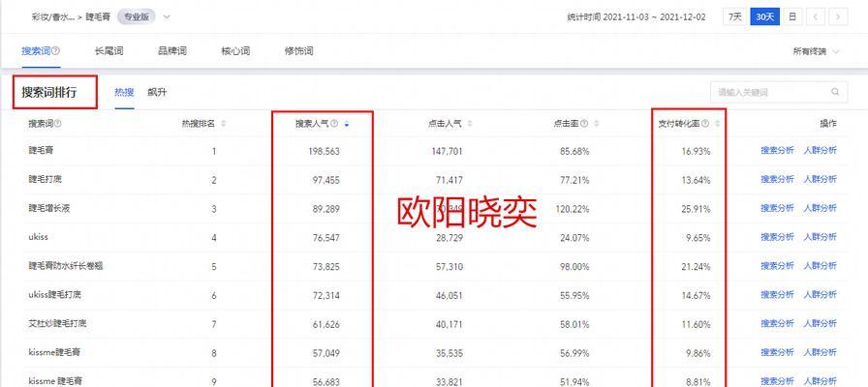The height and width of the screenshot is (387, 868).
Task: Select 日 time range button
Action: click(x=792, y=17)
